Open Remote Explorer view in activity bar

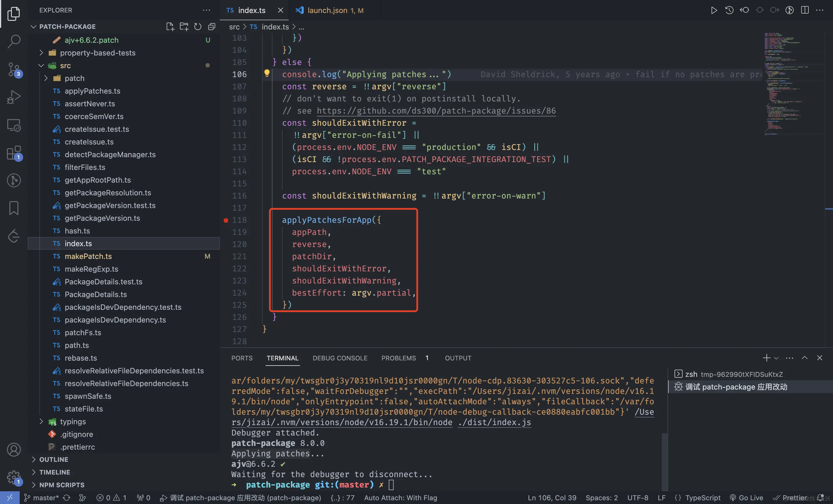14,125
